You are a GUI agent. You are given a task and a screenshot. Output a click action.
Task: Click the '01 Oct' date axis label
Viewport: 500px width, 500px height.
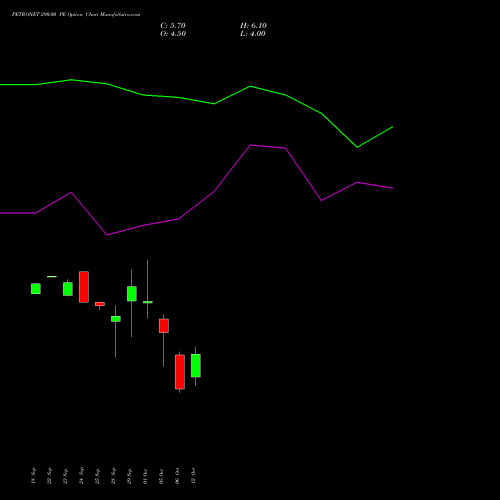point(145,476)
